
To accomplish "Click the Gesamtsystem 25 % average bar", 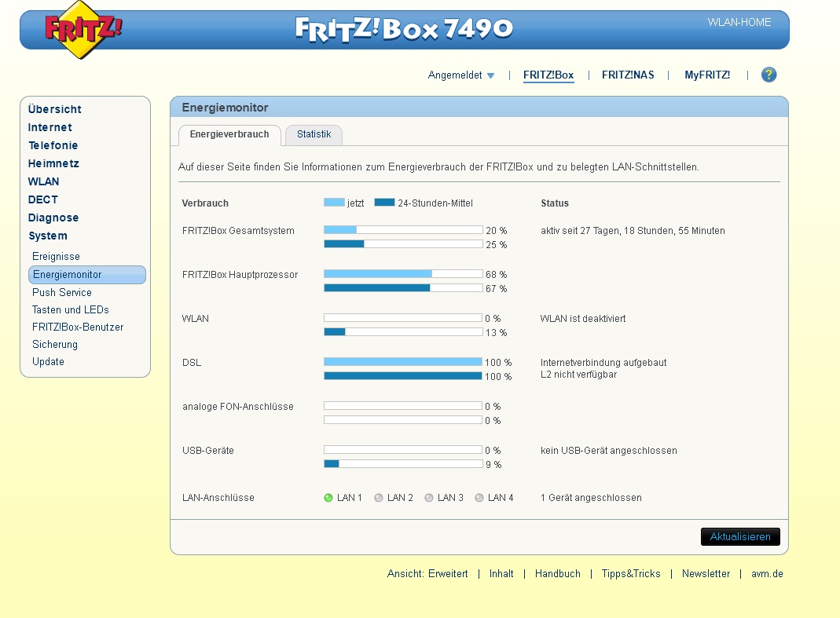I will tap(403, 243).
